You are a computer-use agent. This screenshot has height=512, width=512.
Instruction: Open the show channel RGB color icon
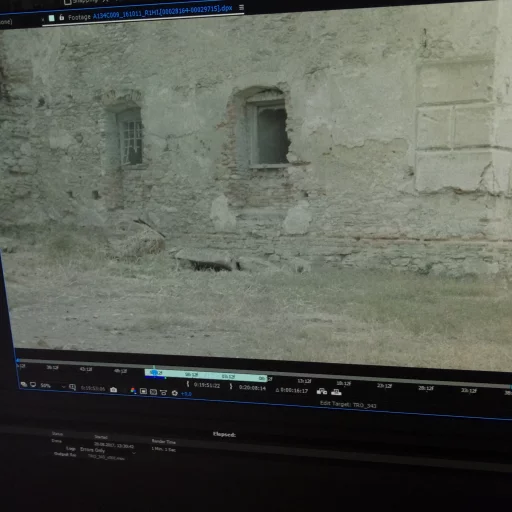133,391
